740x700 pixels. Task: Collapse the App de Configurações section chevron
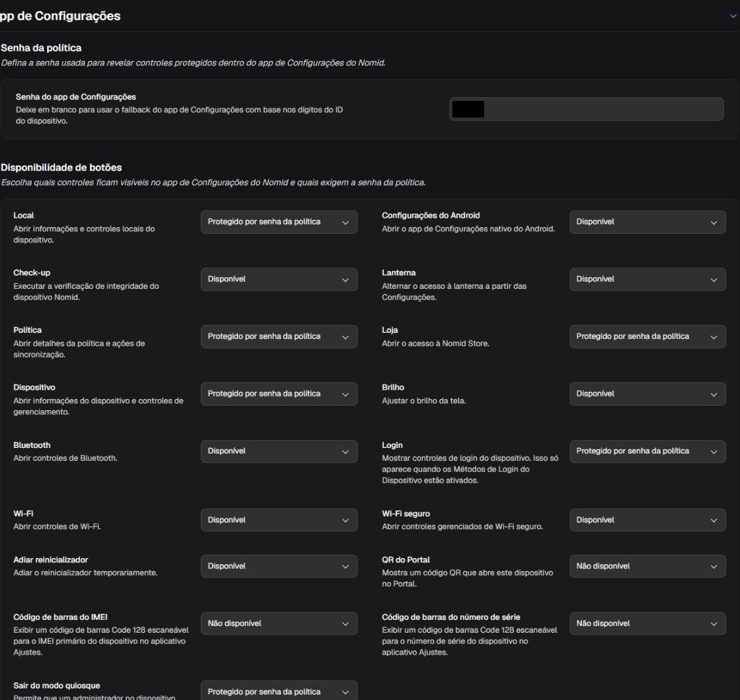pyautogui.click(x=733, y=16)
